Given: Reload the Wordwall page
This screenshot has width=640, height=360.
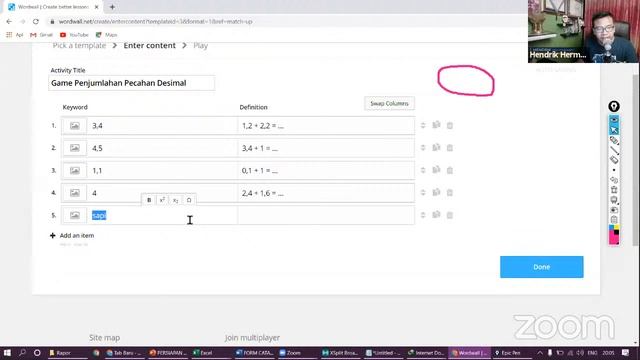Looking at the screenshot, I should tap(36, 21).
